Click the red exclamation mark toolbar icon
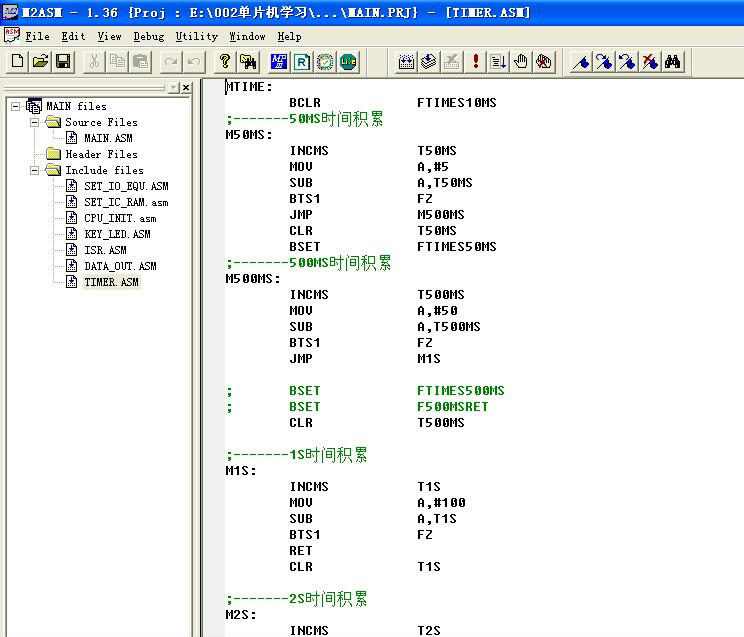This screenshot has width=744, height=637. pyautogui.click(x=476, y=62)
